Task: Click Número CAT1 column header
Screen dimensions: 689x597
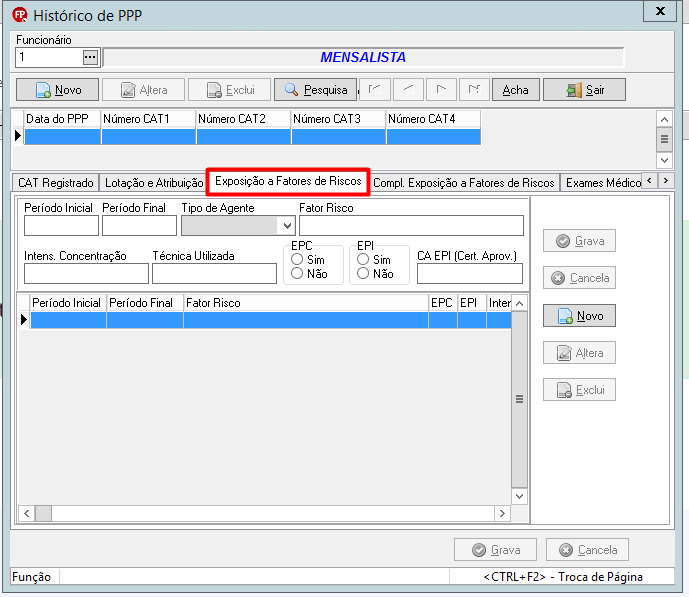Action: pos(149,119)
